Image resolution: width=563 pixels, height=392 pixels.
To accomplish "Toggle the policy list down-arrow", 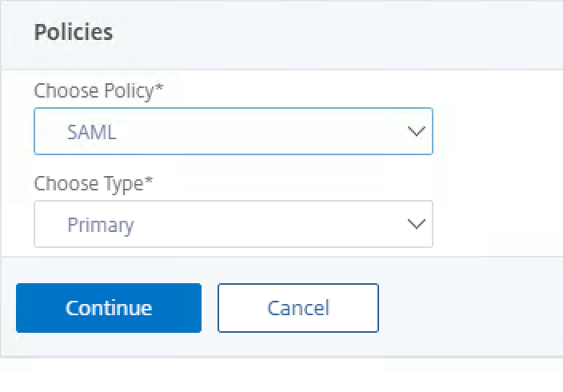I will pos(415,131).
